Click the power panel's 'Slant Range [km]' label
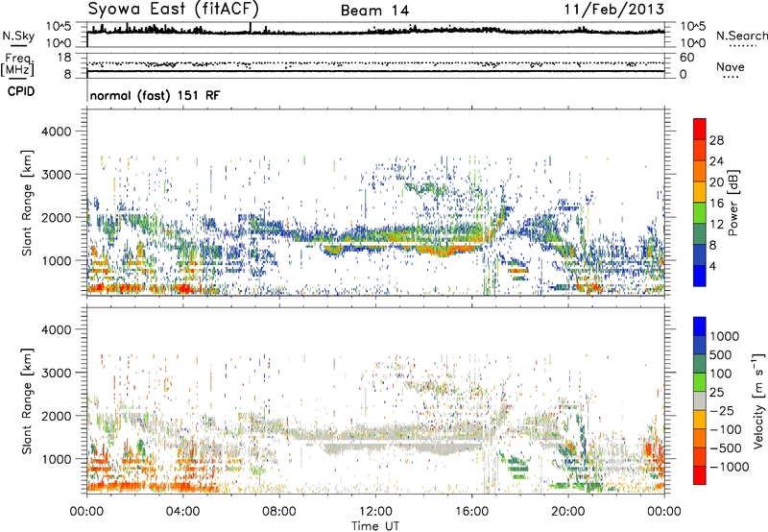Image resolution: width=768 pixels, height=532 pixels. pyautogui.click(x=27, y=203)
